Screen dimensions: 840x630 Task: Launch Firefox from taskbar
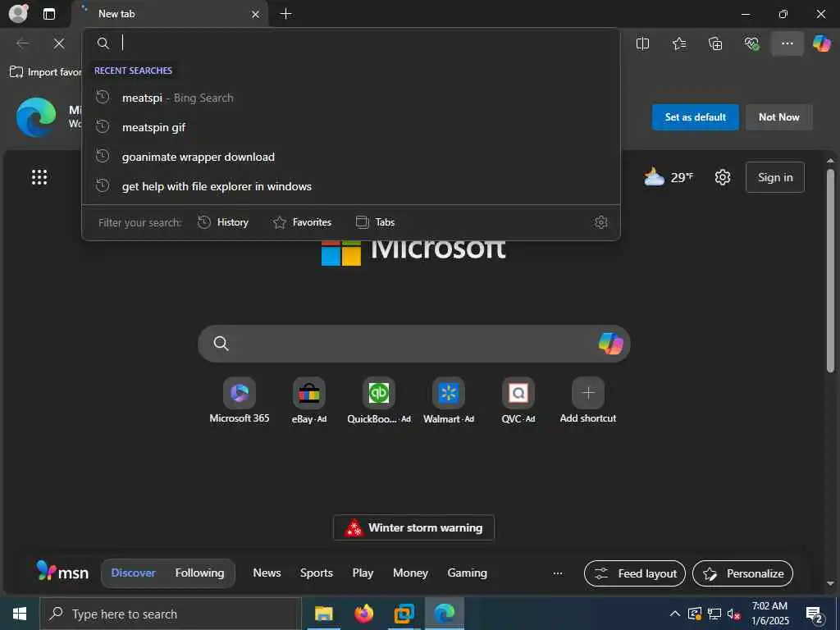coord(363,614)
